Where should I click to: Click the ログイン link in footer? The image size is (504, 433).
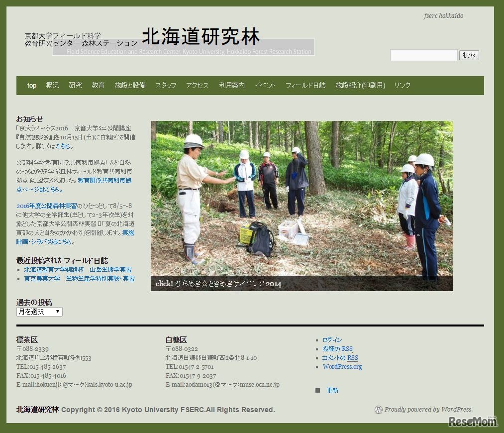tap(332, 339)
